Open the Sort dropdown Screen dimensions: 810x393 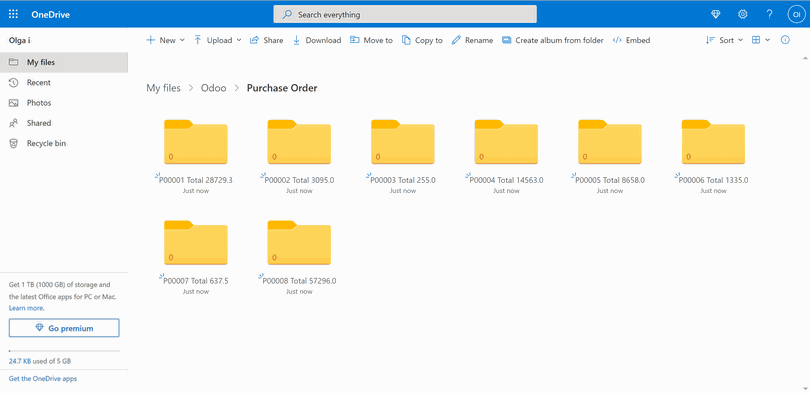coord(724,40)
